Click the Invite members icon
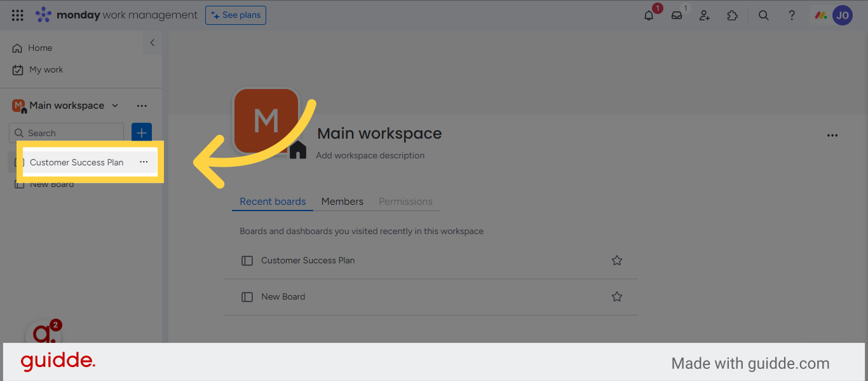The width and height of the screenshot is (868, 381). click(704, 15)
